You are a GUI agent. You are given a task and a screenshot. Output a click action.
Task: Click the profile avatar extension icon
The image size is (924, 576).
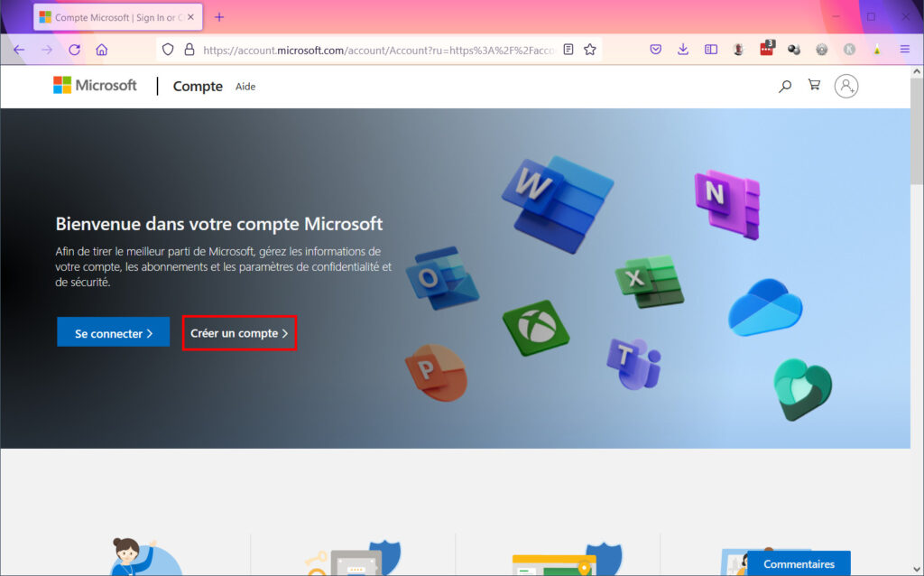738,51
